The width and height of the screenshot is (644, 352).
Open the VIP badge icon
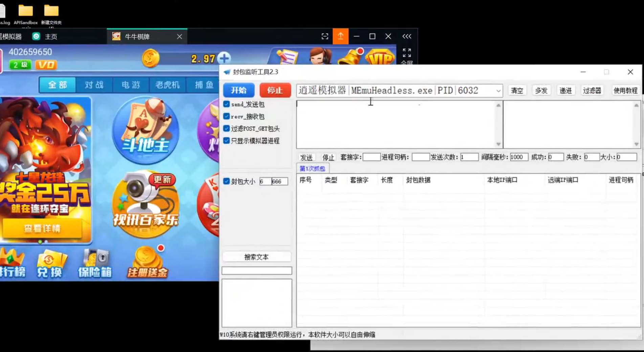(380, 58)
